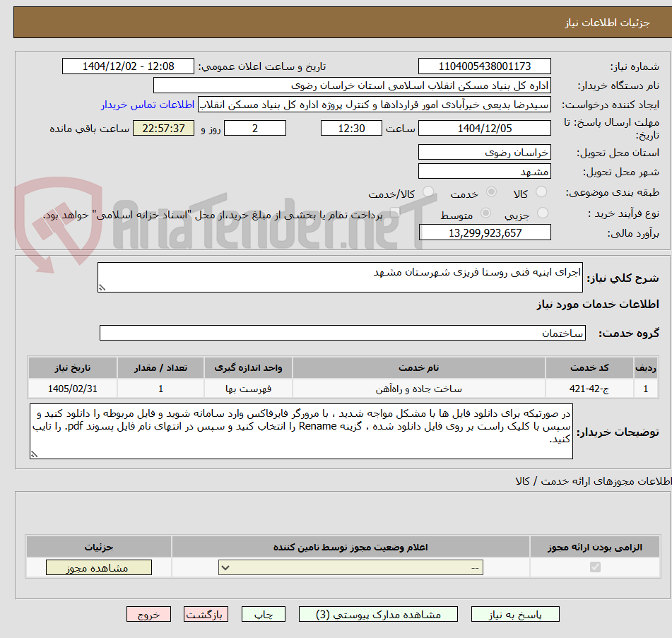Screen dimensions: 672x638
Task: Click the general description text area
Action: 340,277
